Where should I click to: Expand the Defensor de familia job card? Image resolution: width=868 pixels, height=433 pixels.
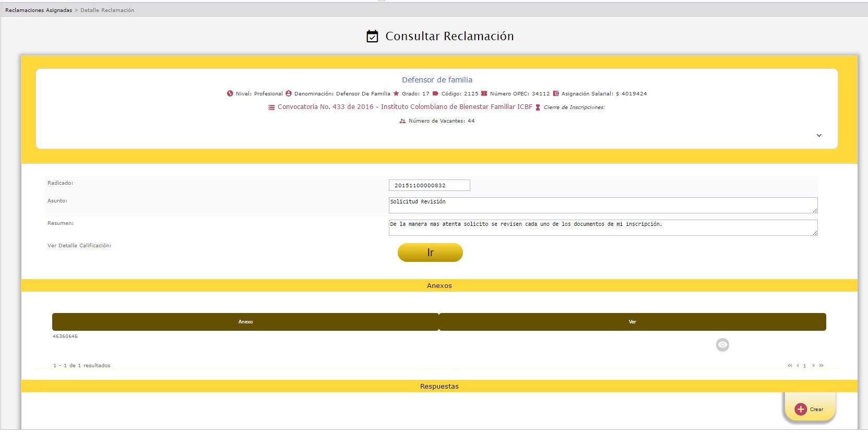pos(819,136)
